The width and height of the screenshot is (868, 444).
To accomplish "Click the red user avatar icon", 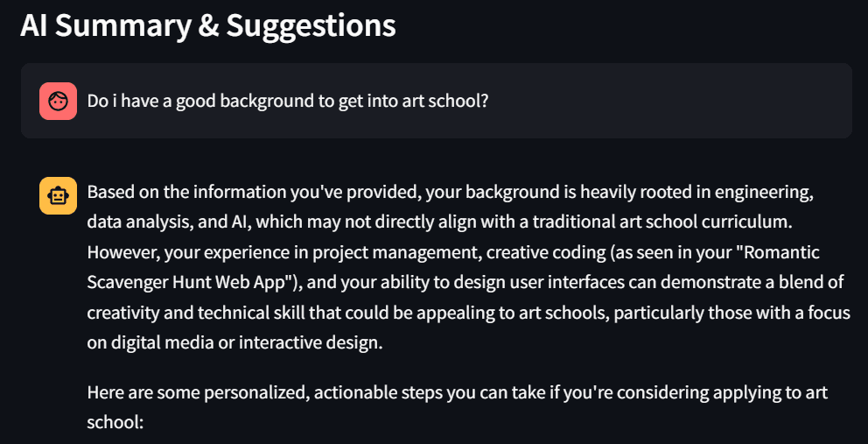I will [x=58, y=101].
